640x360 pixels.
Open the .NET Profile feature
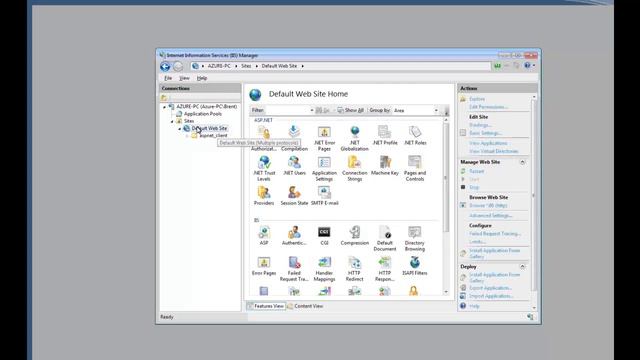(384, 136)
